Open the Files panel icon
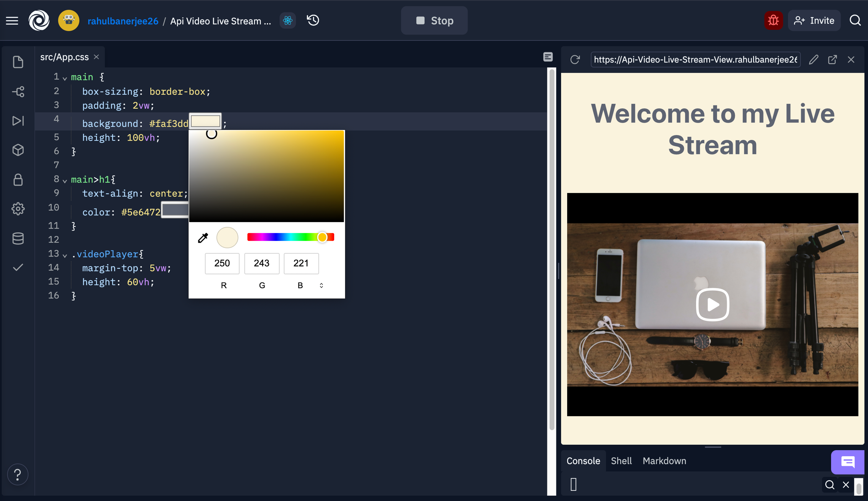Image resolution: width=868 pixels, height=501 pixels. point(18,62)
